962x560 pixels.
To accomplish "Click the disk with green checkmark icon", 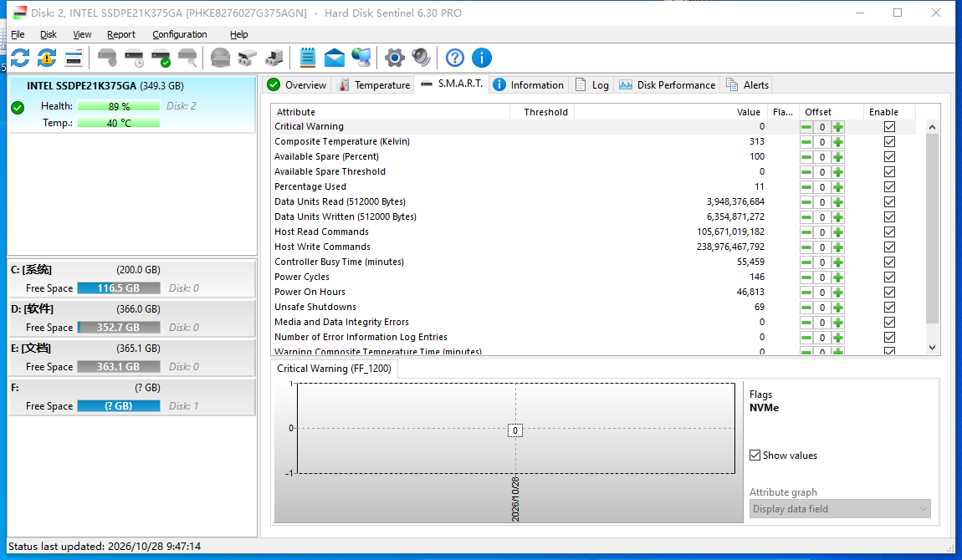I will (161, 58).
